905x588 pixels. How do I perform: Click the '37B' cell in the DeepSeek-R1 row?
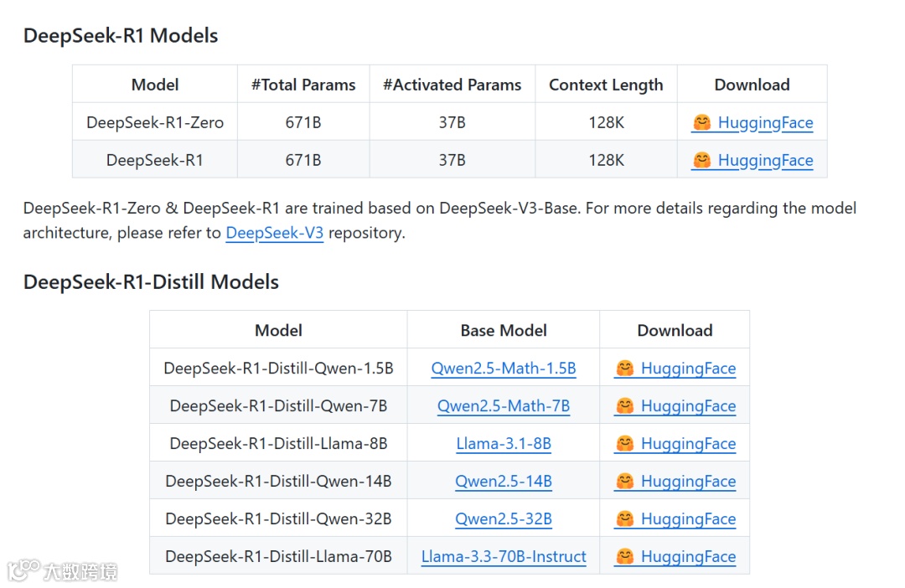[x=452, y=160]
